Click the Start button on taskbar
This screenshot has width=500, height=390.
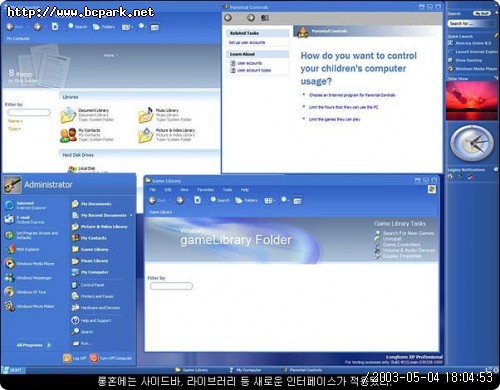pyautogui.click(x=12, y=370)
